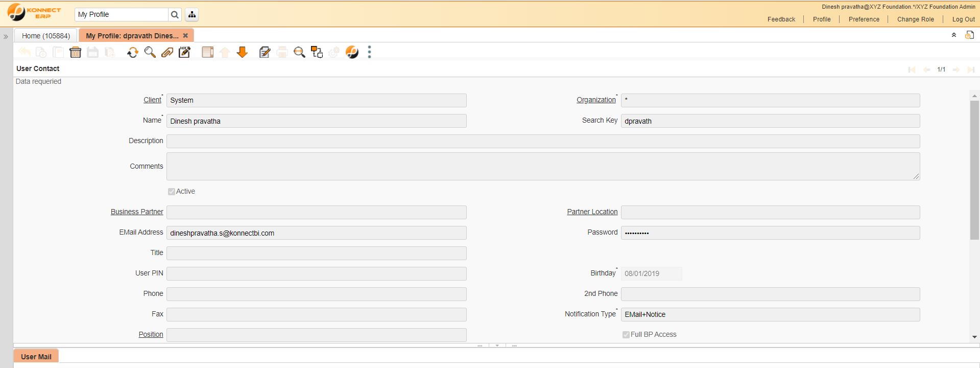
Task: Toggle the Full BP Access checkbox
Action: 626,335
